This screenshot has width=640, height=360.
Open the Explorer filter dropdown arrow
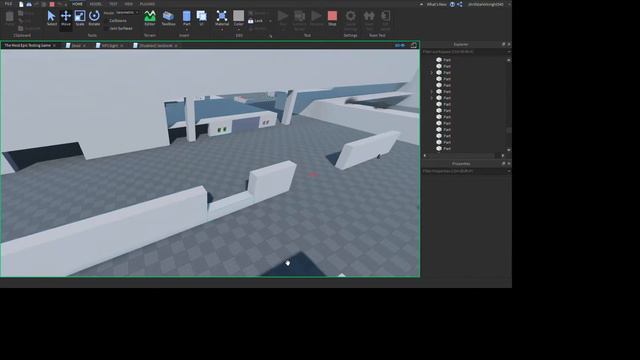[509, 52]
